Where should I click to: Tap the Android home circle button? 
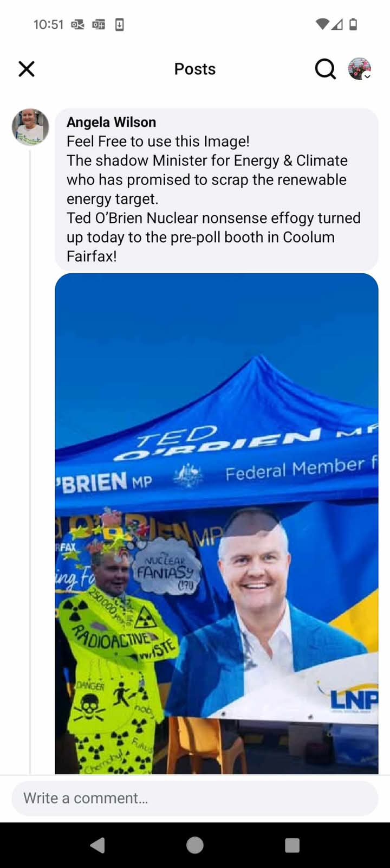coord(195,845)
